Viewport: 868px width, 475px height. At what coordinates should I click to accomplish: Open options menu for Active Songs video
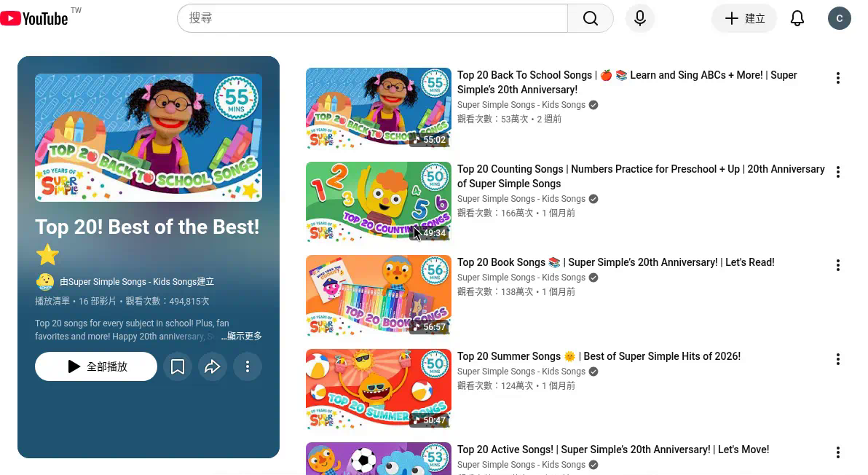838,452
